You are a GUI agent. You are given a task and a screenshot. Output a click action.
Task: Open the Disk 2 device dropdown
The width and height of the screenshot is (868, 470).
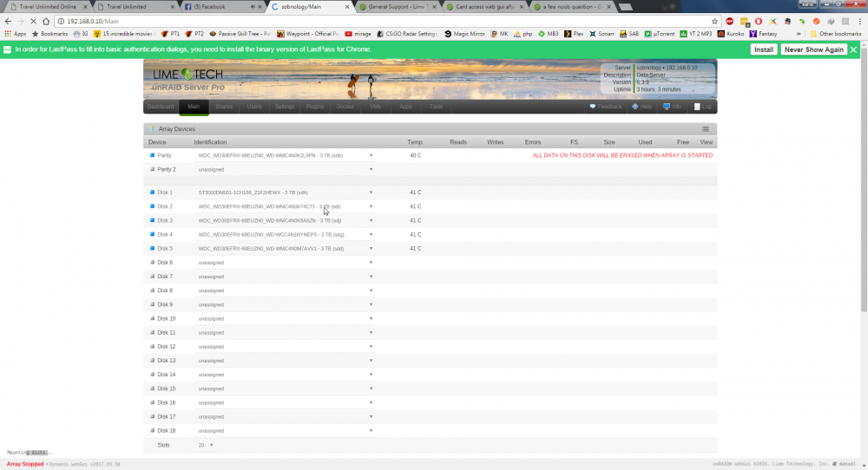click(x=285, y=206)
